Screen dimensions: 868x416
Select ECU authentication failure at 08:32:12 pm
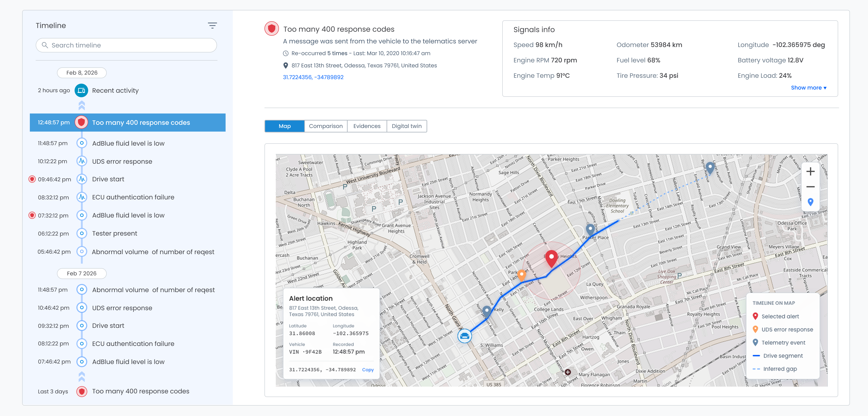127,197
